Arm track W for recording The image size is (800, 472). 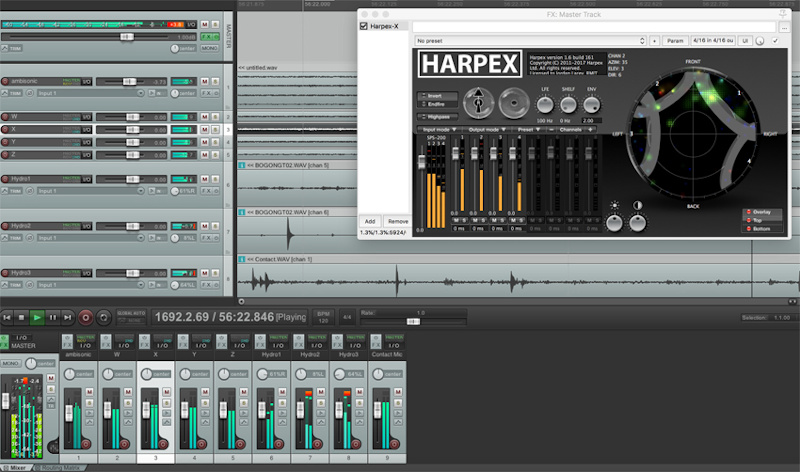(5, 117)
